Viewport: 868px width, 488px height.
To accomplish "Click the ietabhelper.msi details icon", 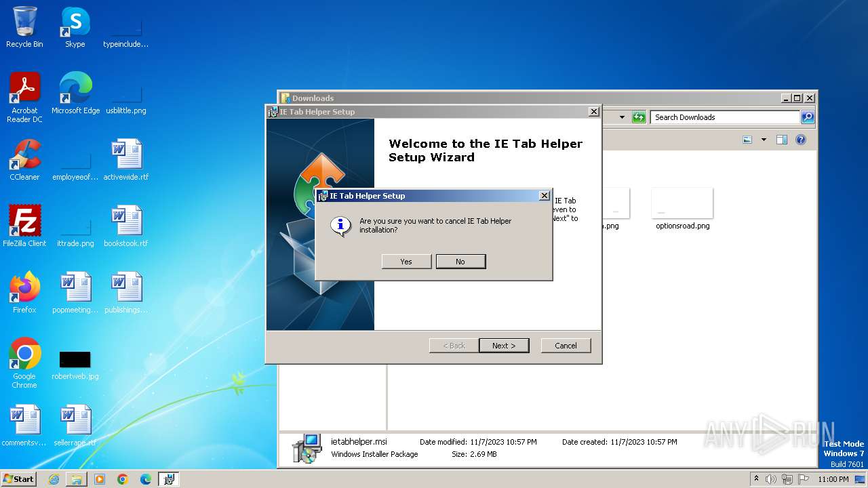I will (307, 448).
